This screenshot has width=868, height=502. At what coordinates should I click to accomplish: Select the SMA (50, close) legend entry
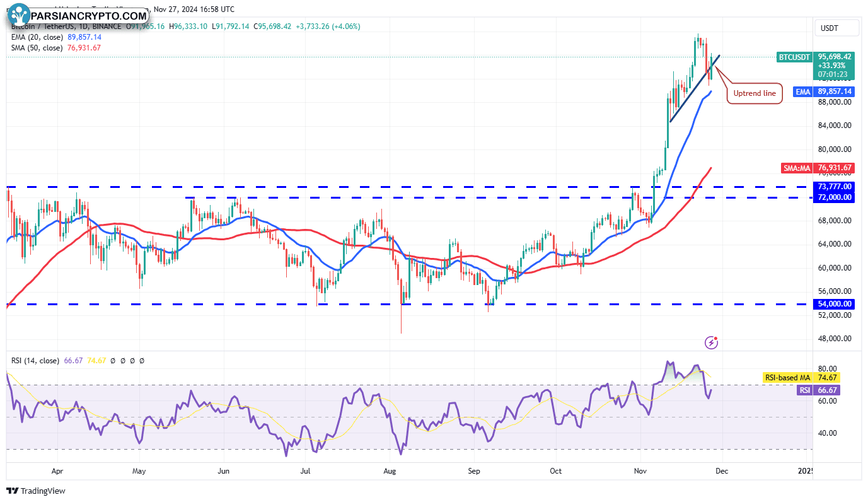click(37, 48)
